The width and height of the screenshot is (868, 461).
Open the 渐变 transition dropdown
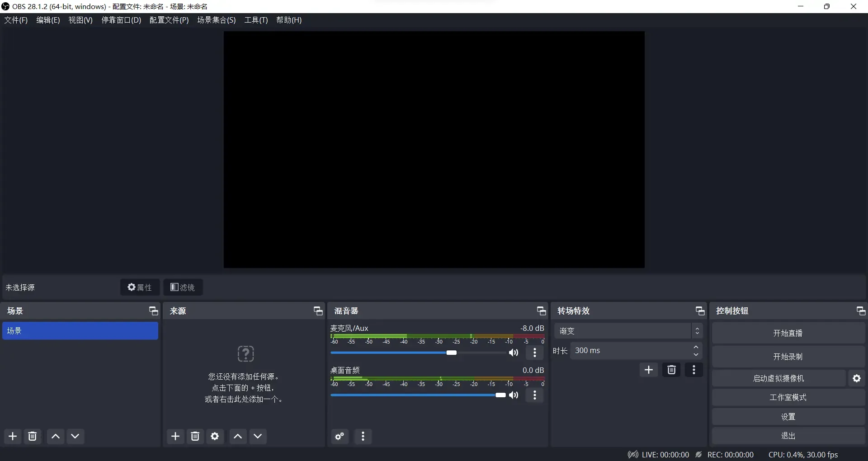(628, 331)
